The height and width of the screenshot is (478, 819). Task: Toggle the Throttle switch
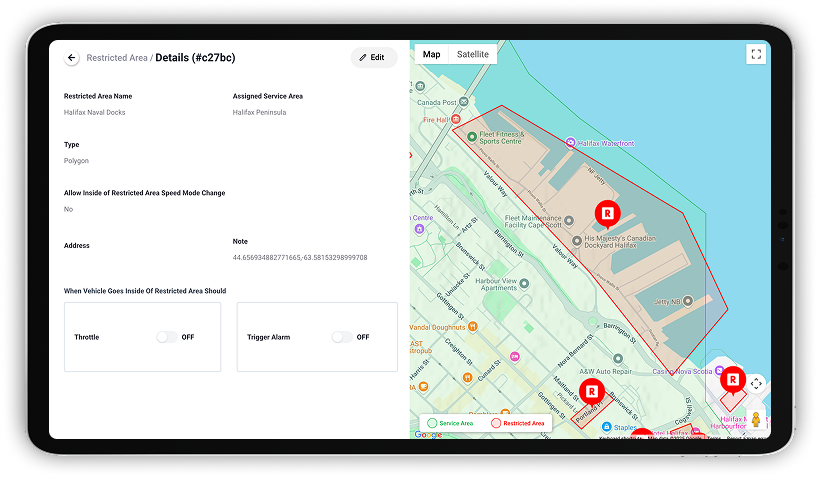click(167, 337)
